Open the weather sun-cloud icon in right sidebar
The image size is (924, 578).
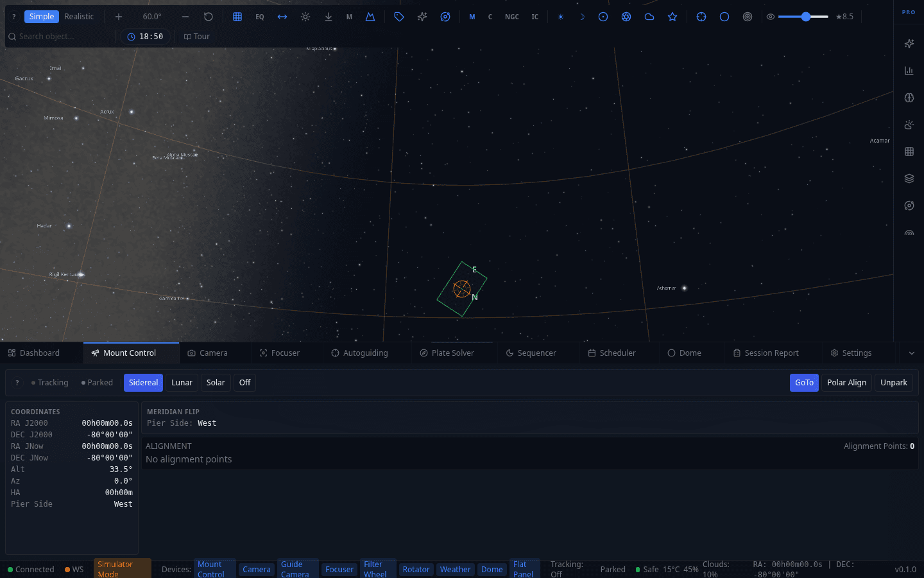(909, 125)
